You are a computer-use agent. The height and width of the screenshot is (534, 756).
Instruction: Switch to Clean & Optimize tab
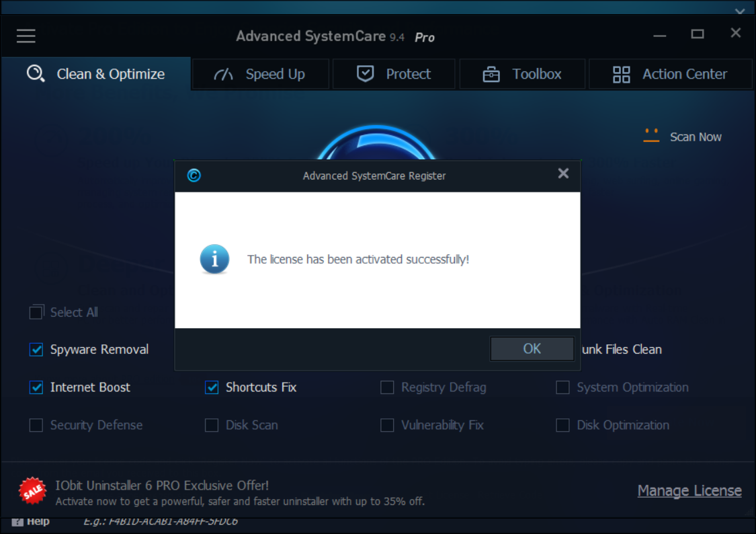[x=96, y=74]
